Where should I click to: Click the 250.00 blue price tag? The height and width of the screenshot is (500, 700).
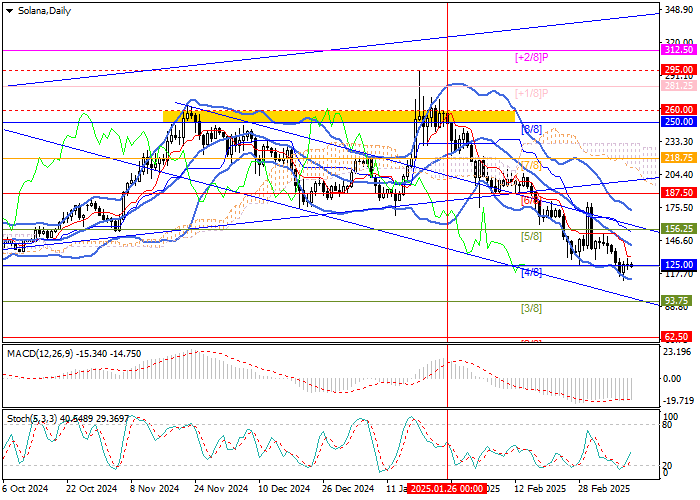[678, 122]
